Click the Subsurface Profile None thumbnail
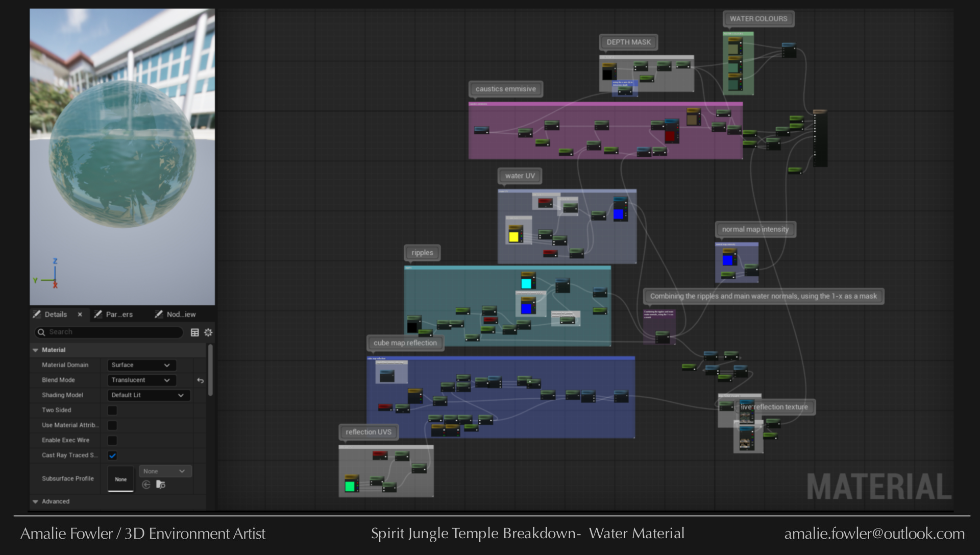 pyautogui.click(x=121, y=479)
